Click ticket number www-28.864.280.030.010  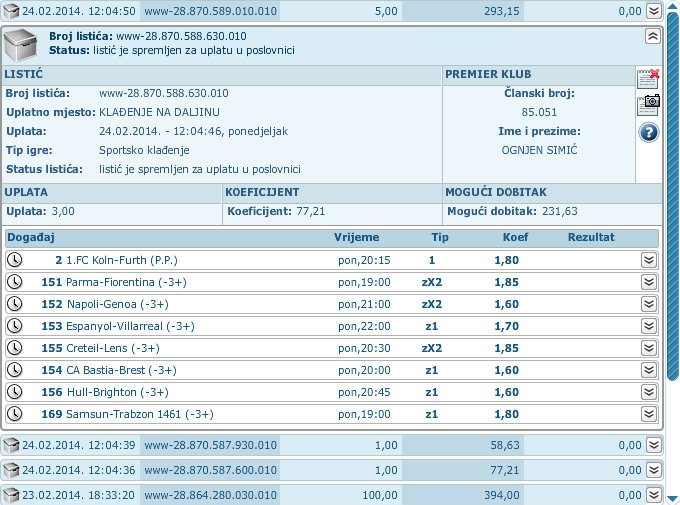pyautogui.click(x=210, y=495)
